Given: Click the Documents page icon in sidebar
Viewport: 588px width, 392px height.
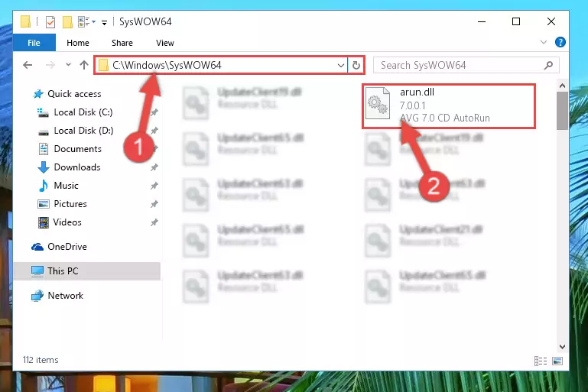Looking at the screenshot, I should 44,149.
